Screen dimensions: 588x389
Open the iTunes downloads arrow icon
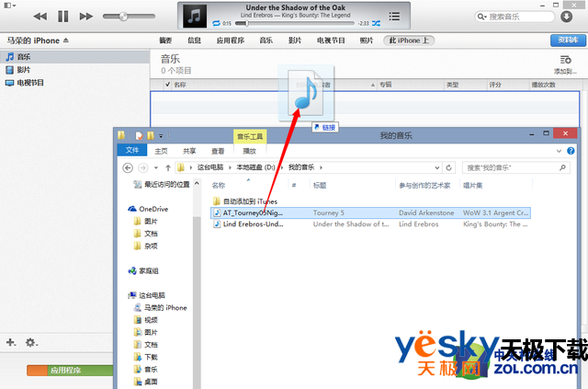(x=566, y=17)
